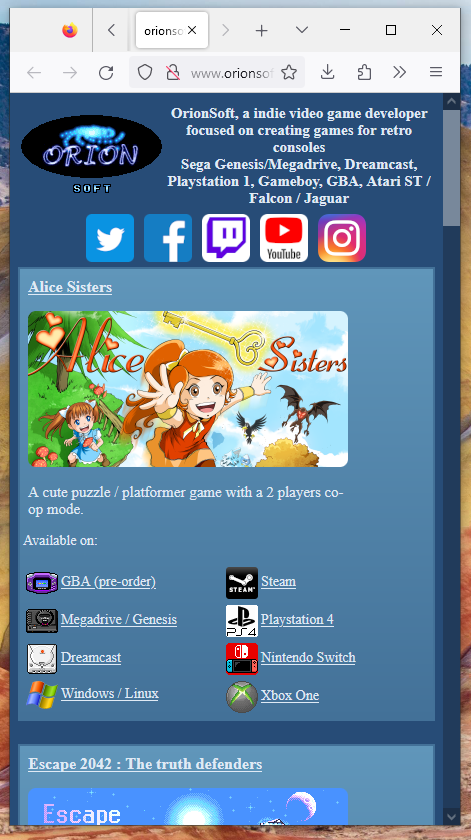This screenshot has height=840, width=471.
Task: Open Megadrive / Genesis link
Action: [119, 619]
